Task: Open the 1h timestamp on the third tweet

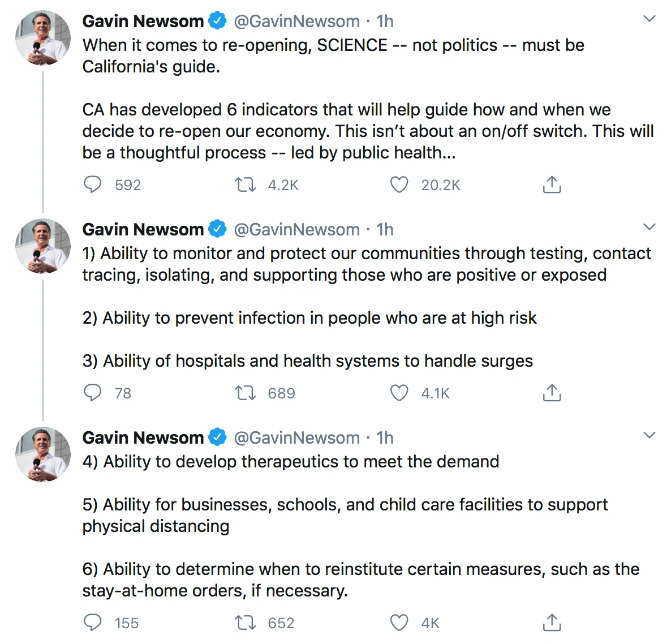Action: 385,438
